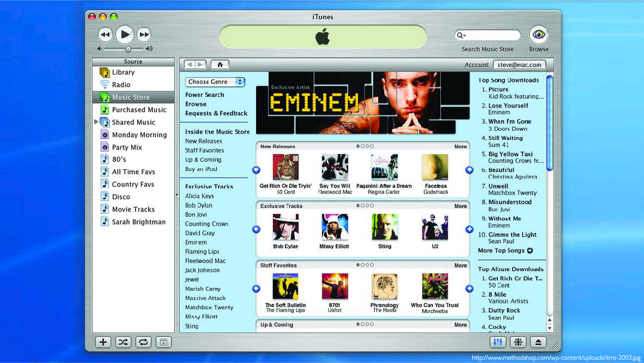The height and width of the screenshot is (363, 644).
Task: Show previous New Releases with left arrow
Action: click(x=256, y=170)
